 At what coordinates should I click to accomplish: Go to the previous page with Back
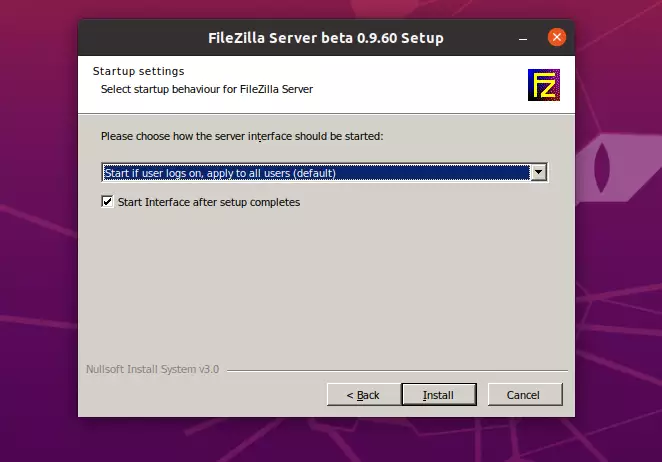(x=364, y=395)
